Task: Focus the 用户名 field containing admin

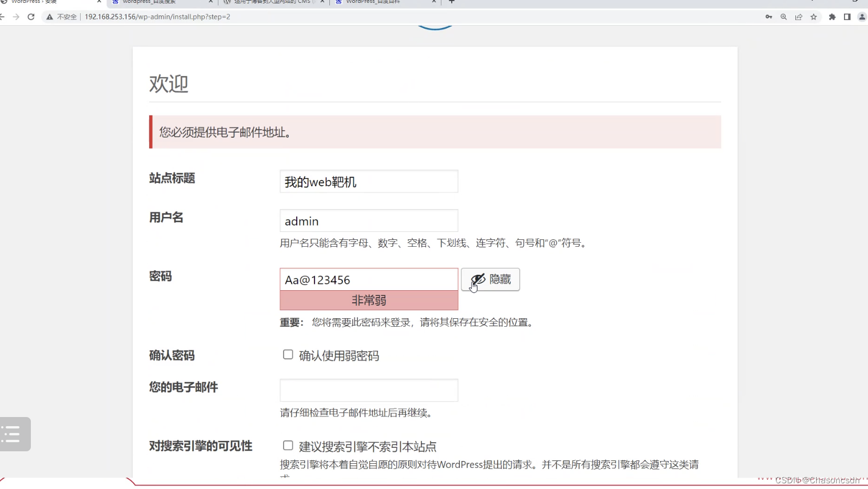Action: [369, 221]
